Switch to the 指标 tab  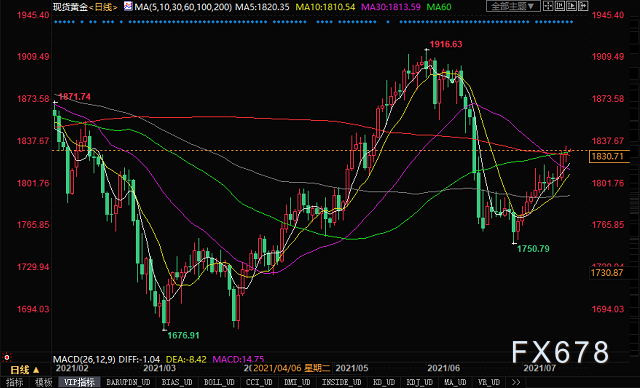[15, 382]
